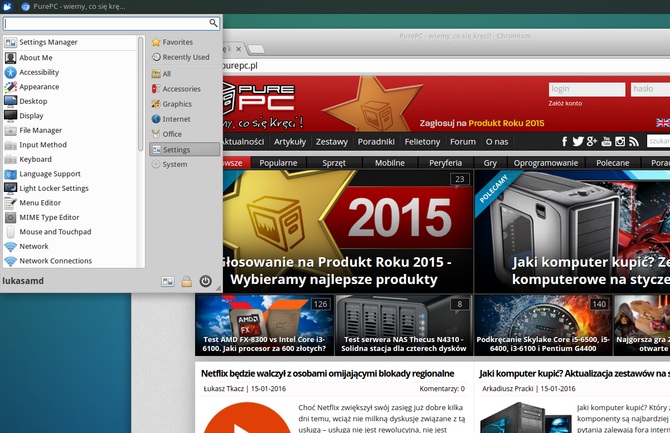Open Language Support
Image resolution: width=670 pixels, height=433 pixels.
point(70,174)
